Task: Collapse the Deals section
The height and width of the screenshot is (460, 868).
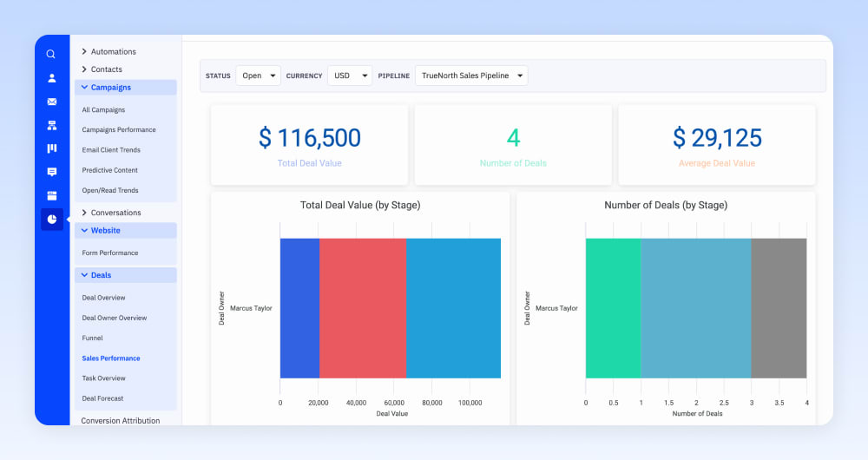Action: (126, 275)
